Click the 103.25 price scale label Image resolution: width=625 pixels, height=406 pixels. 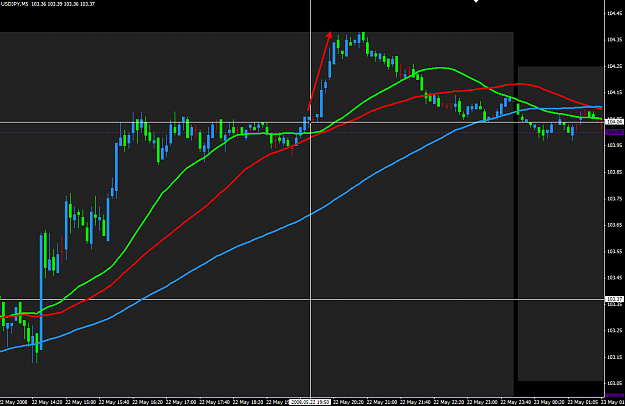click(614, 330)
